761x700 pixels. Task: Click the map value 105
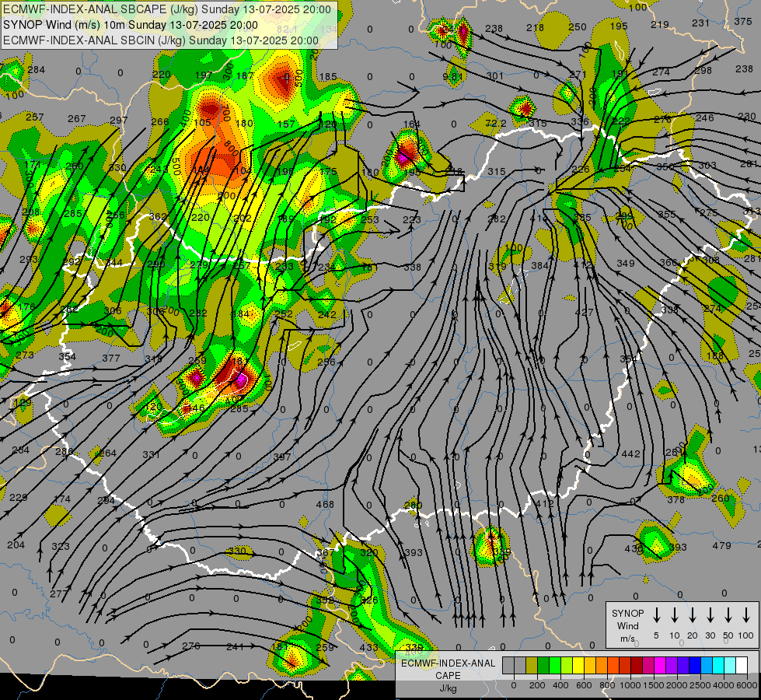tap(202, 122)
